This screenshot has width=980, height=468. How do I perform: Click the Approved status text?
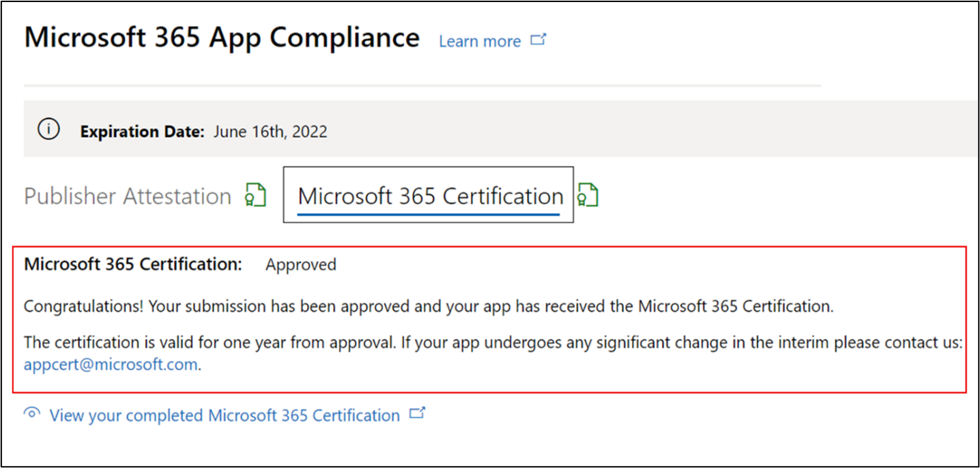coord(300,265)
